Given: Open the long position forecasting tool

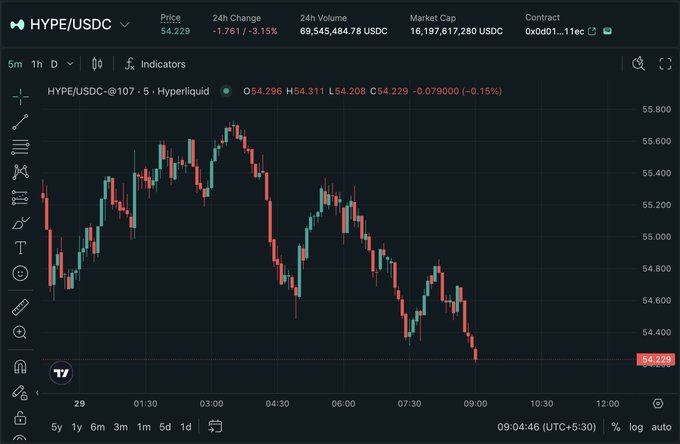Looking at the screenshot, I should [20, 198].
